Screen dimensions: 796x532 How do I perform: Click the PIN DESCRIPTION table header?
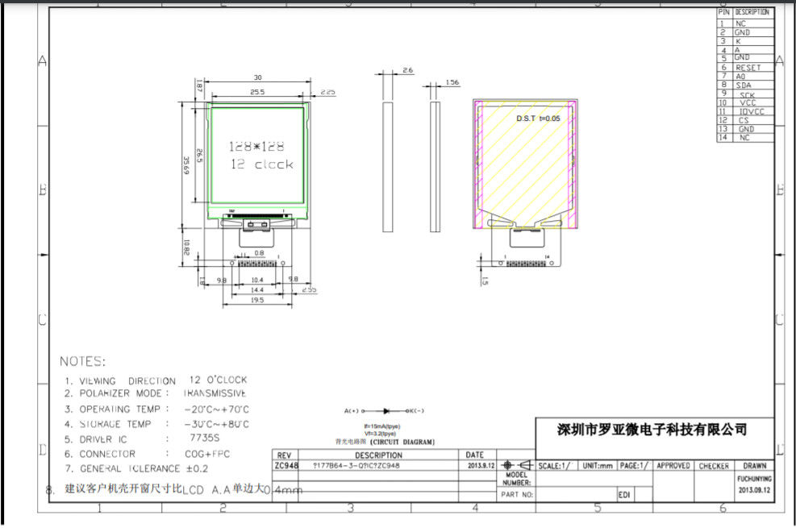[744, 13]
